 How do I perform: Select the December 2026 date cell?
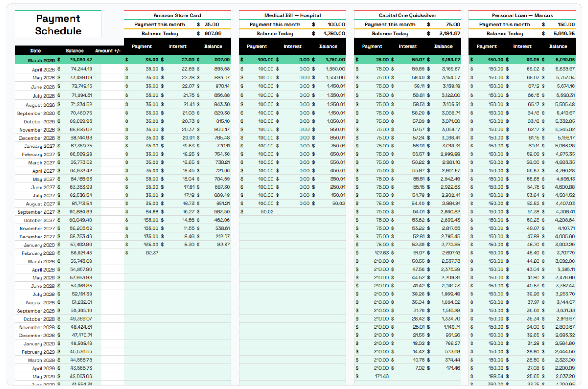point(37,138)
